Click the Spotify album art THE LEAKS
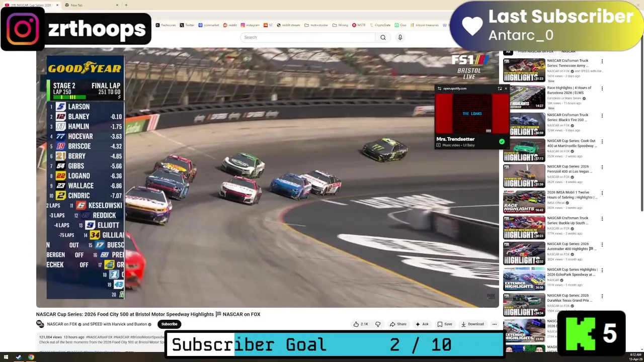Screen dimensions: 644x362 pos(472,114)
